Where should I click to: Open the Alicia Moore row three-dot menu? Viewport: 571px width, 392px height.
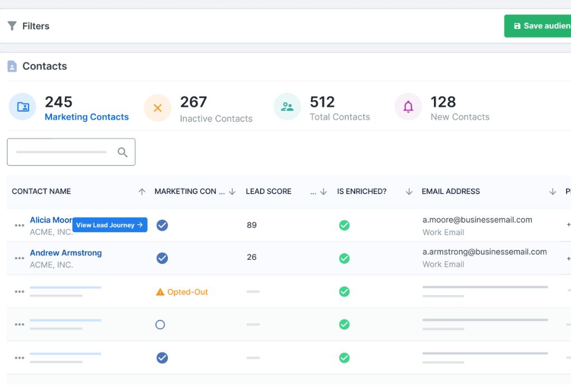coord(19,225)
